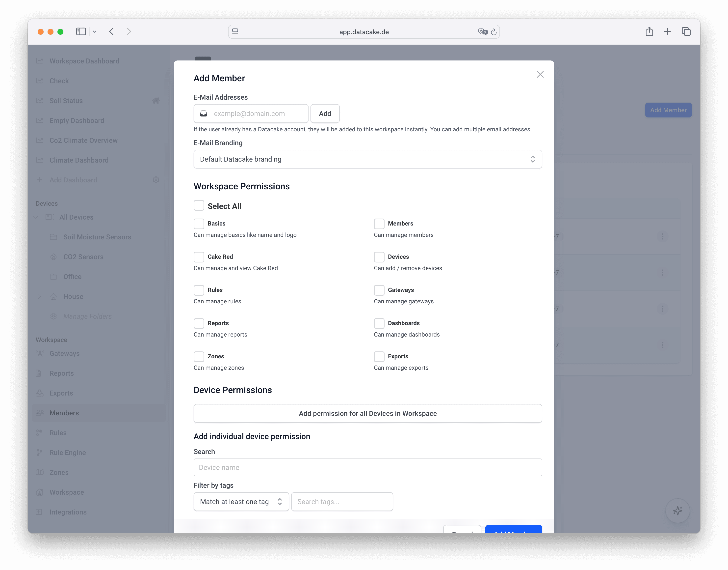Click the Search tags input field
Image resolution: width=728 pixels, height=570 pixels.
(x=342, y=502)
